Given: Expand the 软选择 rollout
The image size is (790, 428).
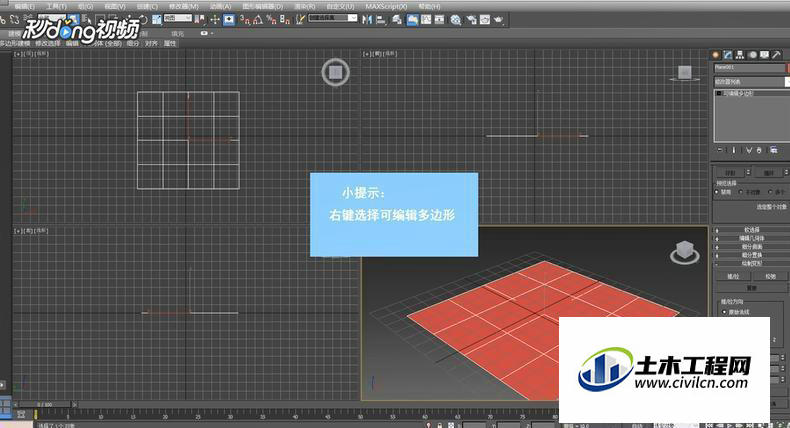Looking at the screenshot, I should pos(752,229).
